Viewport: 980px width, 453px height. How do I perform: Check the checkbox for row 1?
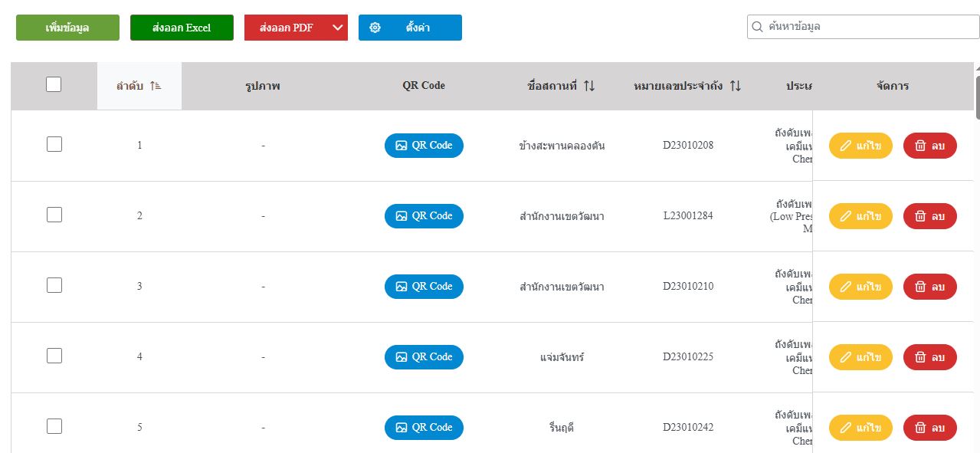(x=54, y=144)
